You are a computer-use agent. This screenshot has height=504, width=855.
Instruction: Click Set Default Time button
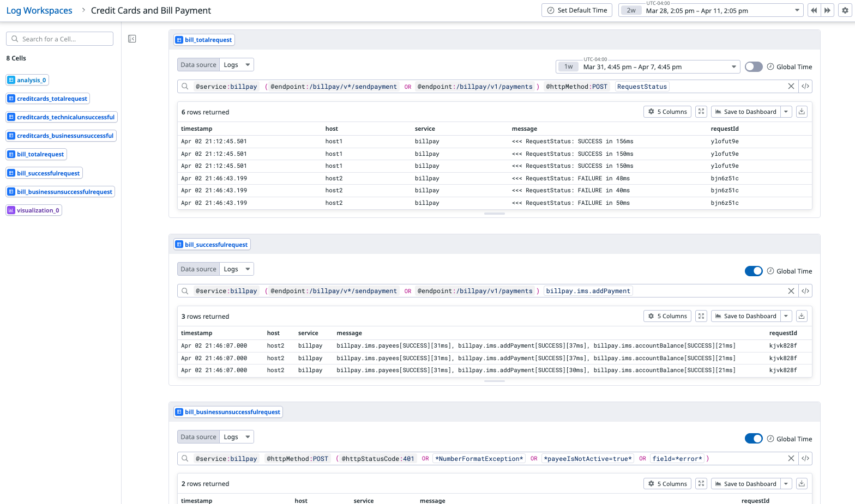pos(577,10)
